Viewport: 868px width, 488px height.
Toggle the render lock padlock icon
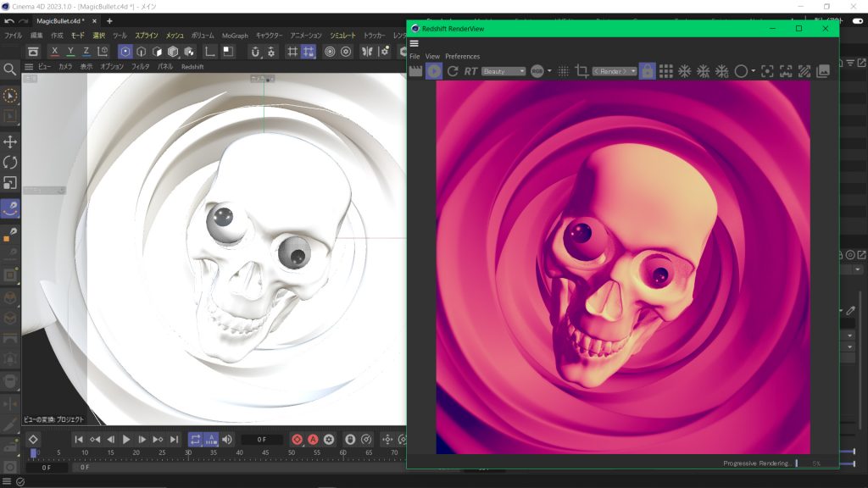click(647, 71)
